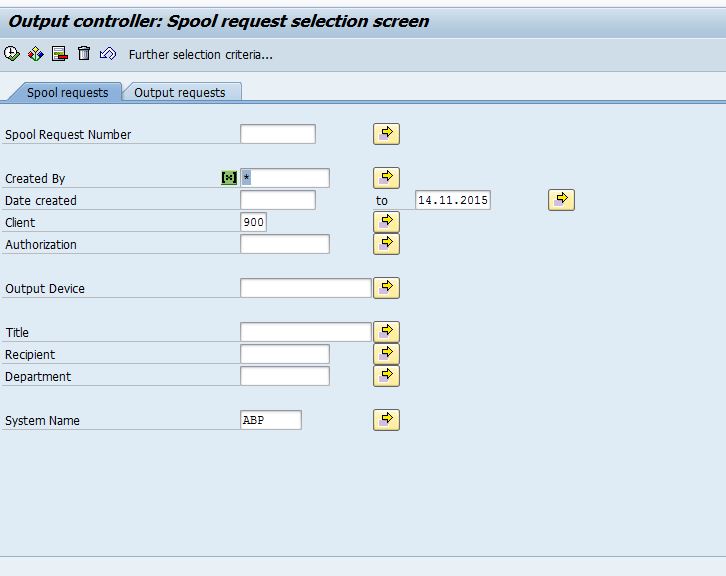
Task: Switch to the Output requests tab
Action: pyautogui.click(x=180, y=92)
